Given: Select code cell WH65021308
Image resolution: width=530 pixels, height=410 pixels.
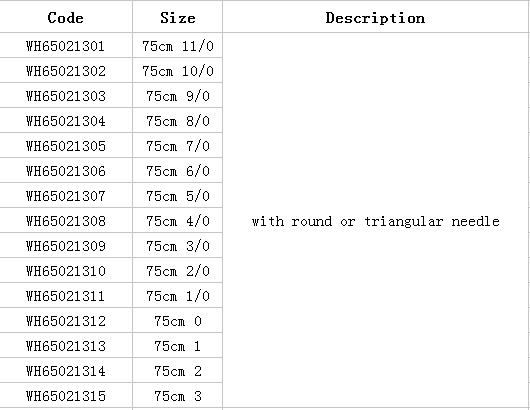Looking at the screenshot, I should click(x=66, y=221).
